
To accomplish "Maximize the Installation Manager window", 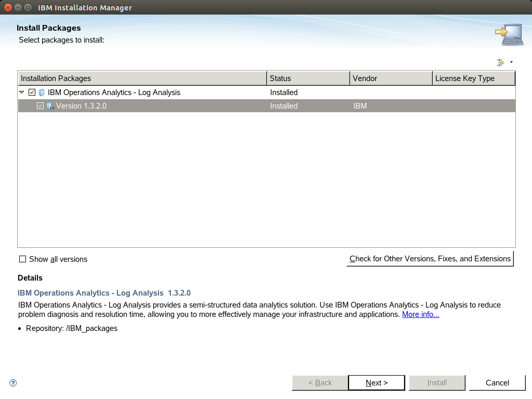I will [x=28, y=7].
